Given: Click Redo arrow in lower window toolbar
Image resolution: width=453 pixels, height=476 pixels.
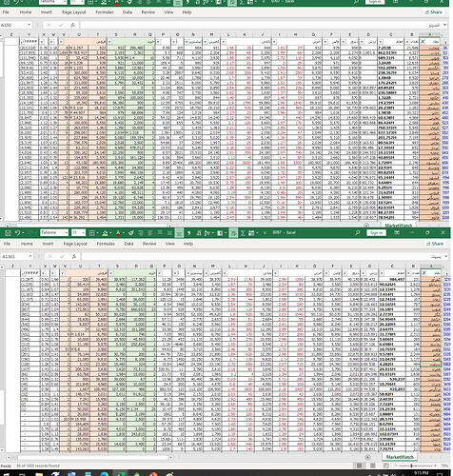Looking at the screenshot, I should point(30,233).
